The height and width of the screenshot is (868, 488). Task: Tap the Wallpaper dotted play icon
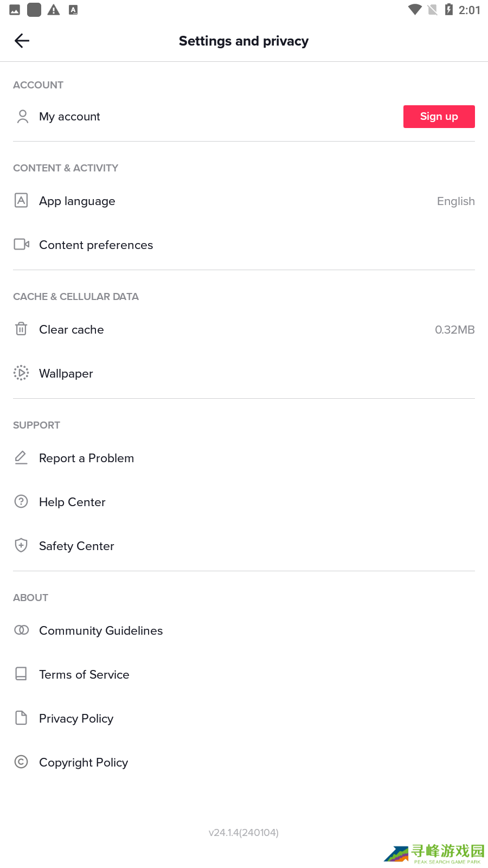(21, 373)
